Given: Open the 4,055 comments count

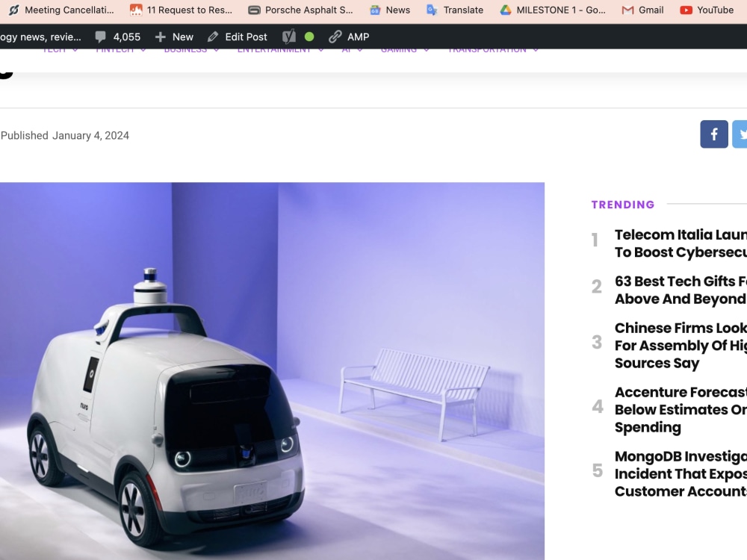Looking at the screenshot, I should click(x=127, y=37).
